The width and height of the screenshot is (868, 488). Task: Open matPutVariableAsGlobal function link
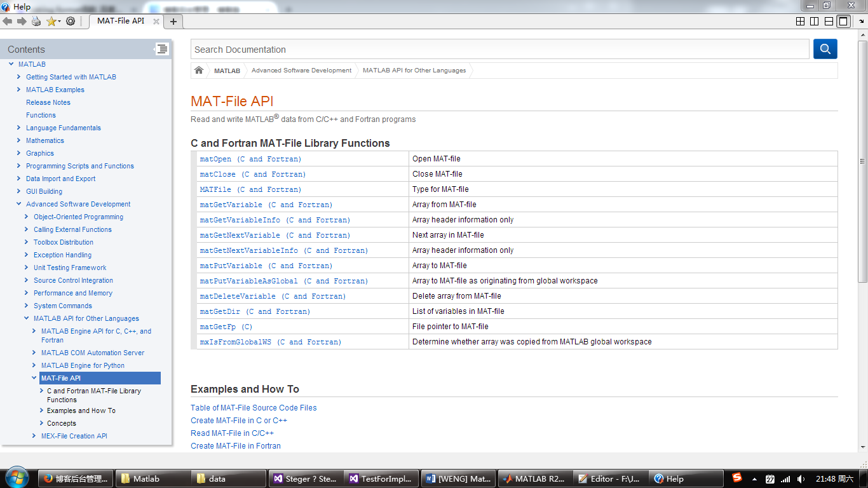(x=284, y=281)
